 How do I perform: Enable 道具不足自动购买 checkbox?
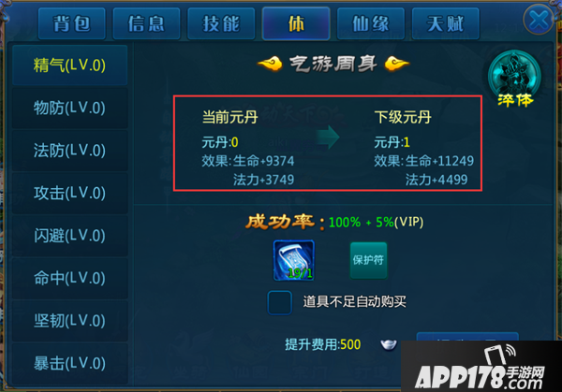[279, 303]
